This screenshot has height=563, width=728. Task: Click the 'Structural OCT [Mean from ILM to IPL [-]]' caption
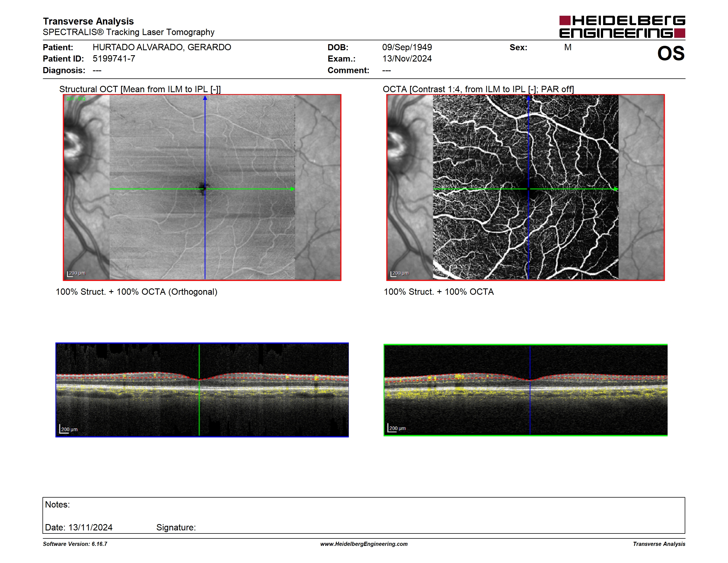[140, 89]
